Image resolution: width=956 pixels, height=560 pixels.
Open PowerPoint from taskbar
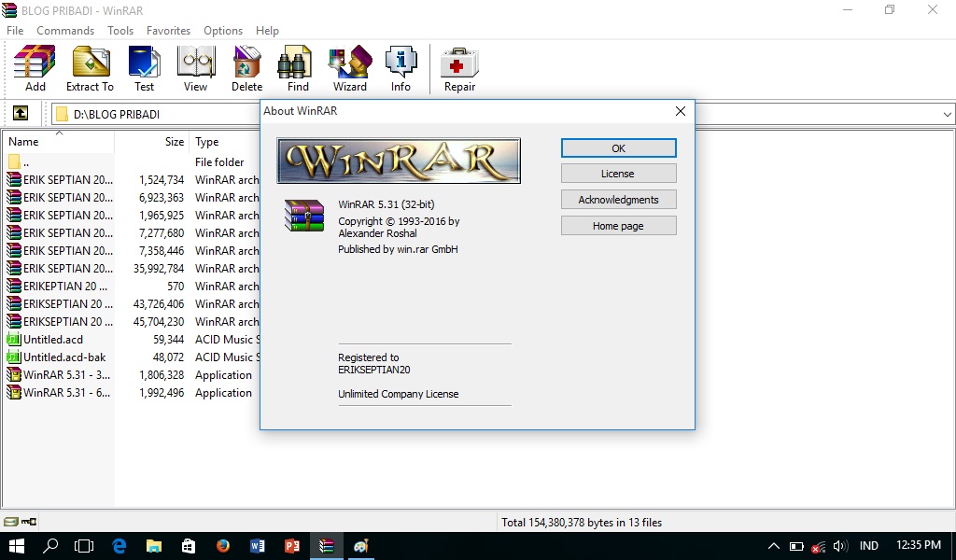(292, 546)
